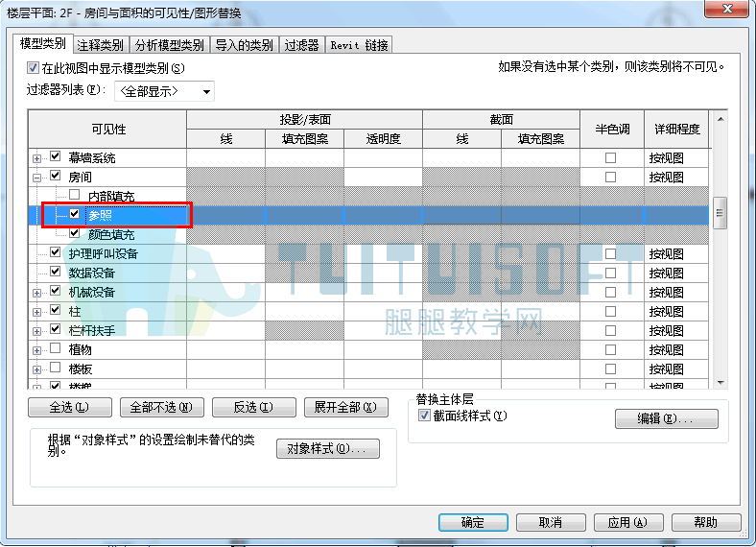Check the 半色调 box for 幕墙系统

point(610,157)
